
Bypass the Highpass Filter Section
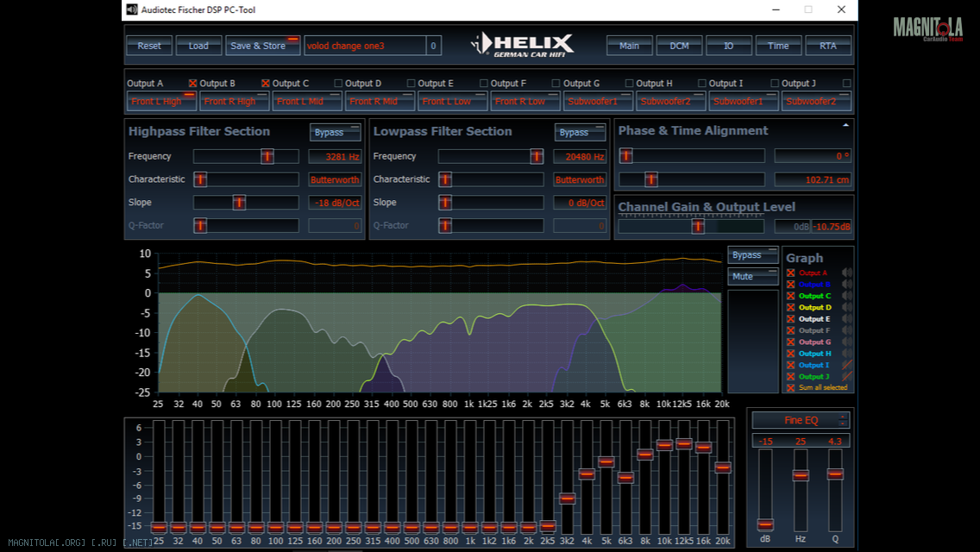[335, 132]
